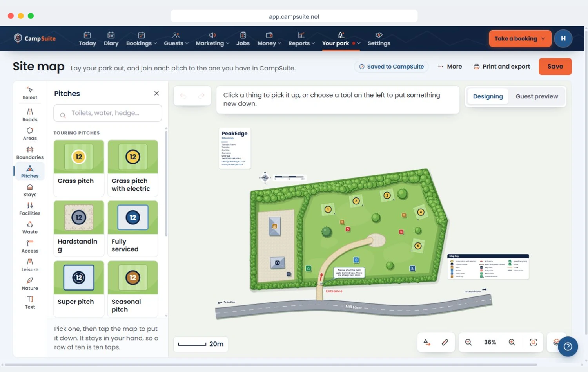The width and height of the screenshot is (588, 372).
Task: Expand the Money menu
Action: point(269,39)
